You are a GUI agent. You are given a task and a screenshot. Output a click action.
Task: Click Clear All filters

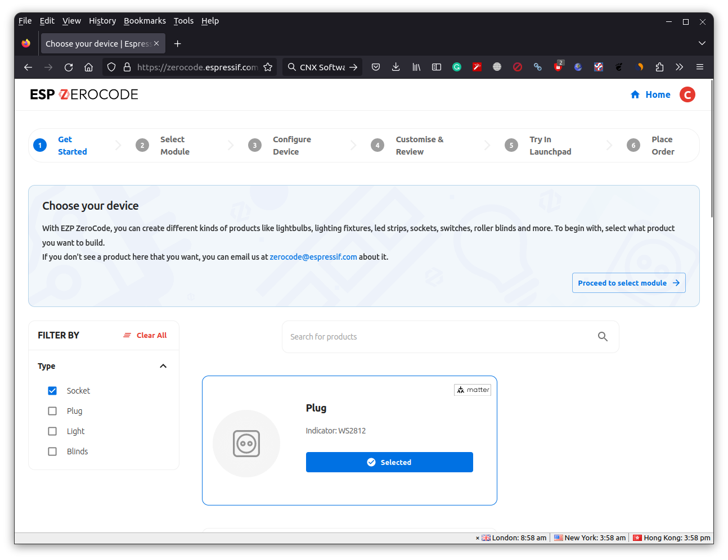click(145, 335)
